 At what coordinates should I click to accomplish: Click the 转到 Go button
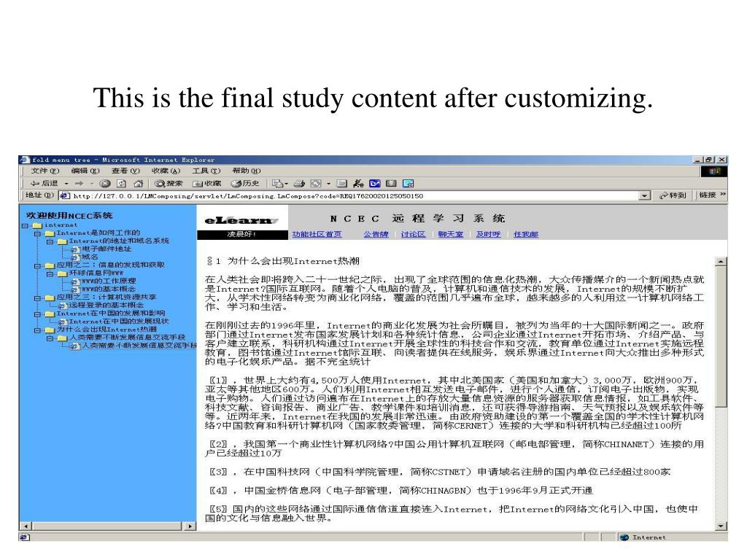[673, 195]
